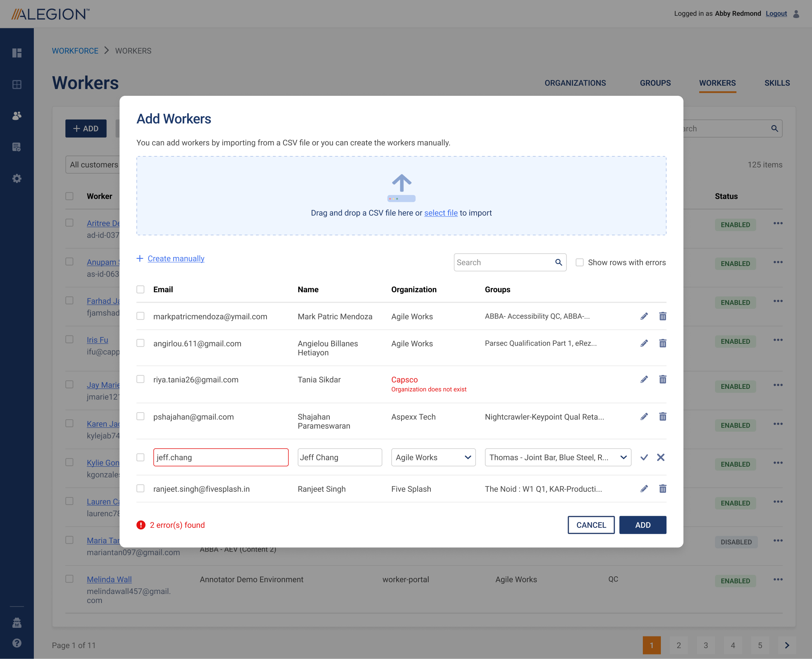Open the Thomas - Joint Bar groups dropdown

[558, 457]
